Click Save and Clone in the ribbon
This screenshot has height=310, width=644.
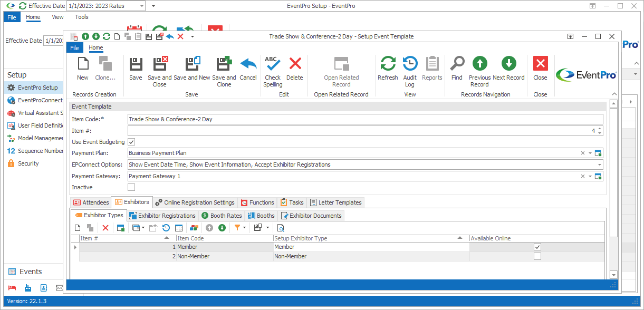(x=224, y=72)
